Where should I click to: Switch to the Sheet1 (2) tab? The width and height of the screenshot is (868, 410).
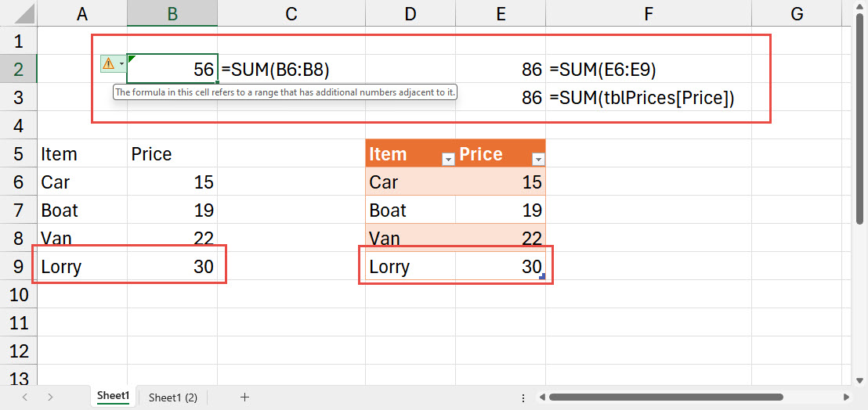click(172, 397)
